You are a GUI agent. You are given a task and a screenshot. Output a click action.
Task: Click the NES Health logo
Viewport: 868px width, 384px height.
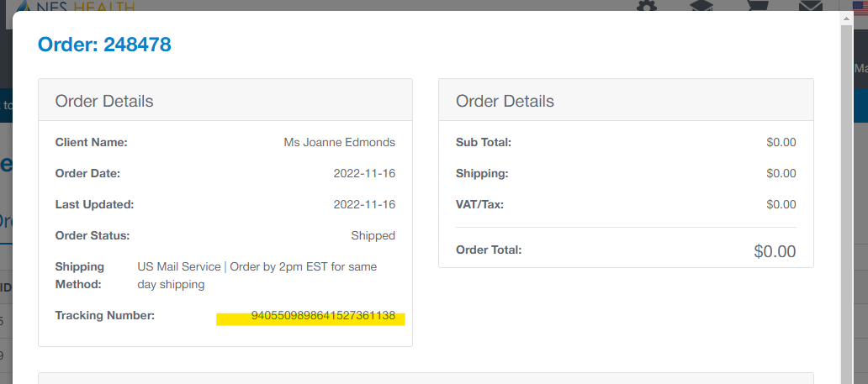tap(76, 6)
